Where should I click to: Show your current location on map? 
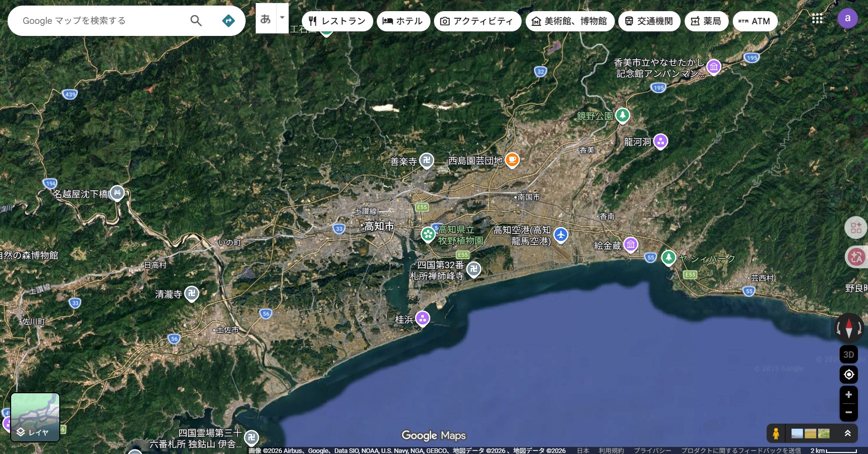point(849,375)
